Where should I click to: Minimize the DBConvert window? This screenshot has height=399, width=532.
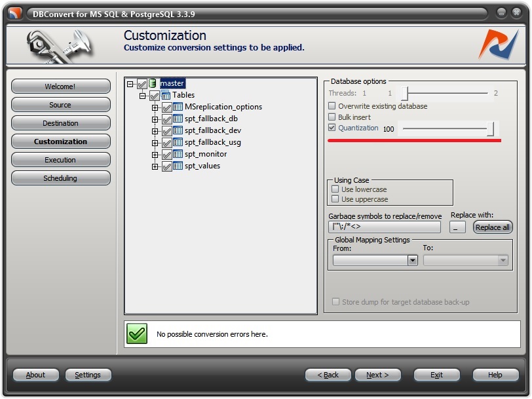[x=501, y=13]
